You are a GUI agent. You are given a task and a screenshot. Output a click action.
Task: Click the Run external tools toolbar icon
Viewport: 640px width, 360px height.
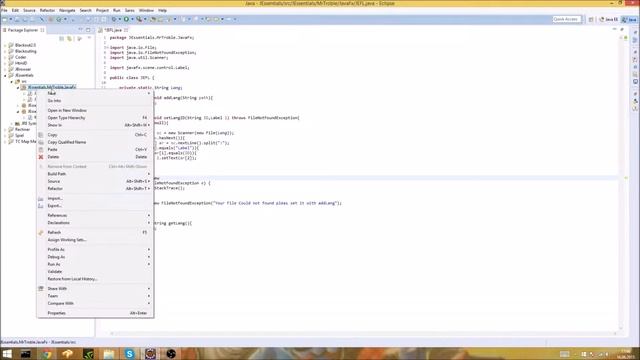coord(139,19)
